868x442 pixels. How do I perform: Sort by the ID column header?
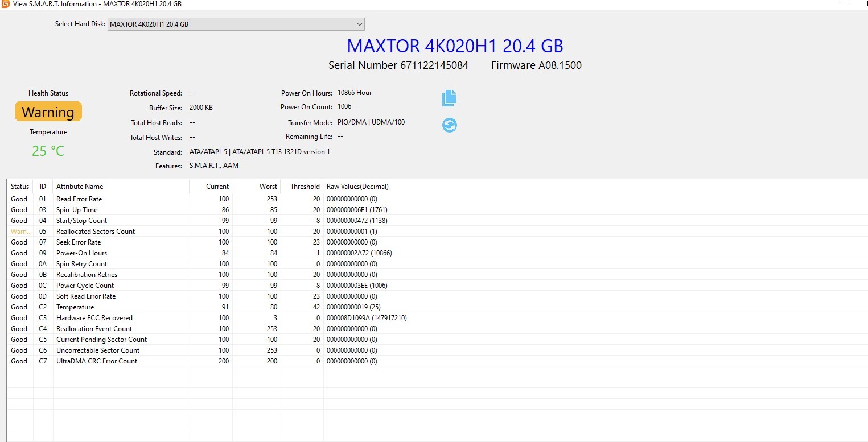[43, 187]
